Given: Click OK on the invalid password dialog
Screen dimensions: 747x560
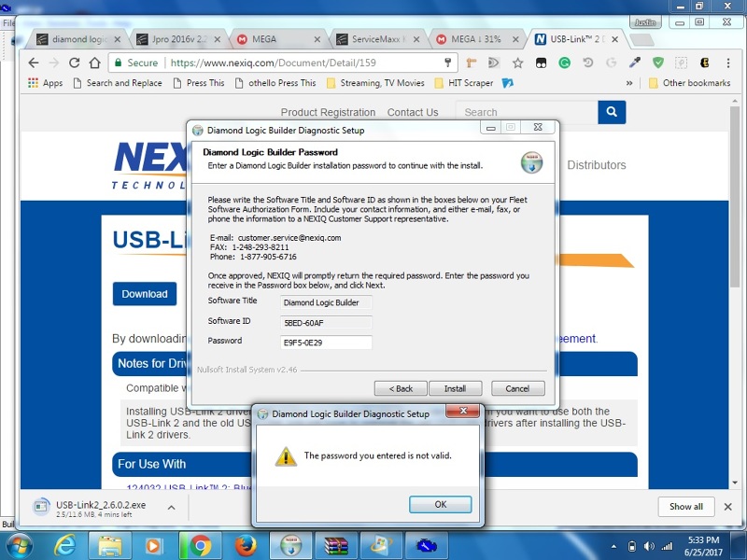Looking at the screenshot, I should (440, 504).
